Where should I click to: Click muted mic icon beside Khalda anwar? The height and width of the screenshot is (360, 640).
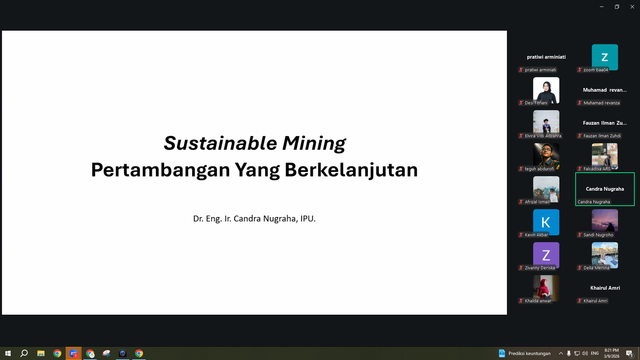click(x=521, y=301)
